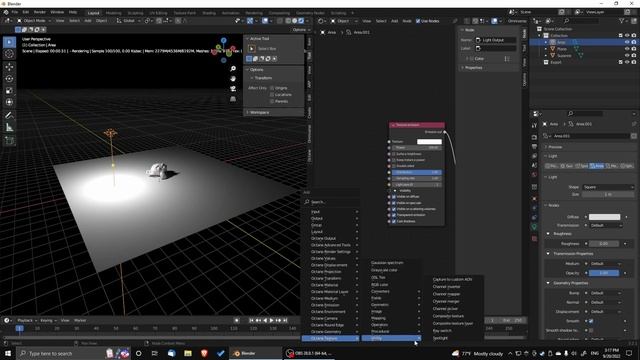The height and width of the screenshot is (360, 640).
Task: Select the Sun light type button
Action: [567, 166]
